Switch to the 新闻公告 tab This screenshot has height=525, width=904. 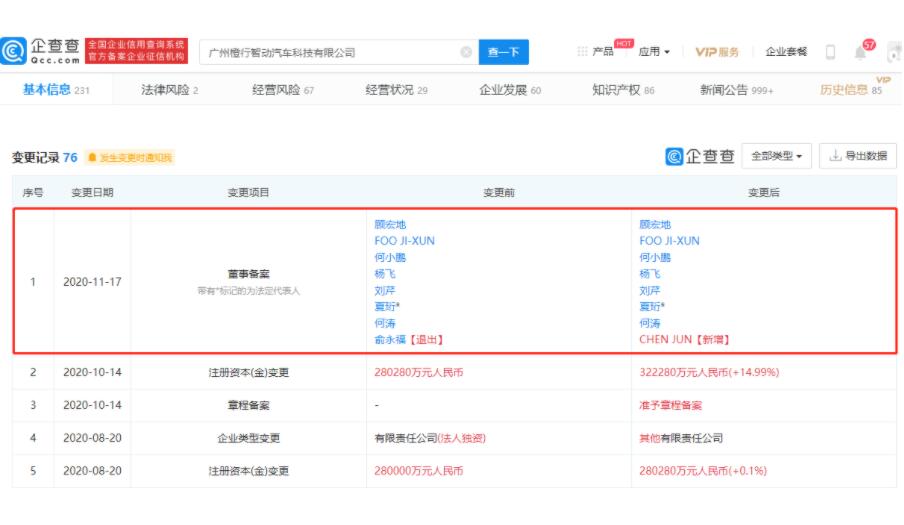(736, 90)
